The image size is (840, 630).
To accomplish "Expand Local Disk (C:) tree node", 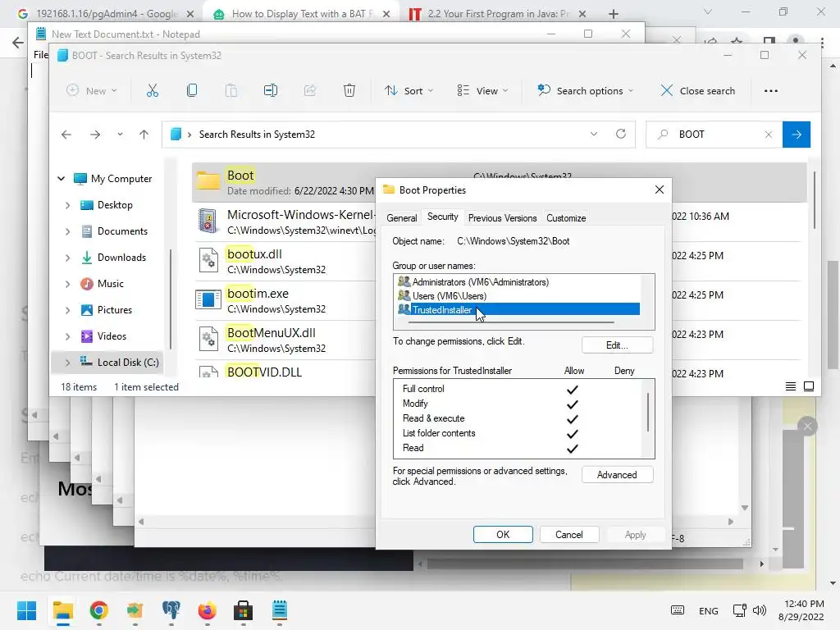I will [67, 363].
